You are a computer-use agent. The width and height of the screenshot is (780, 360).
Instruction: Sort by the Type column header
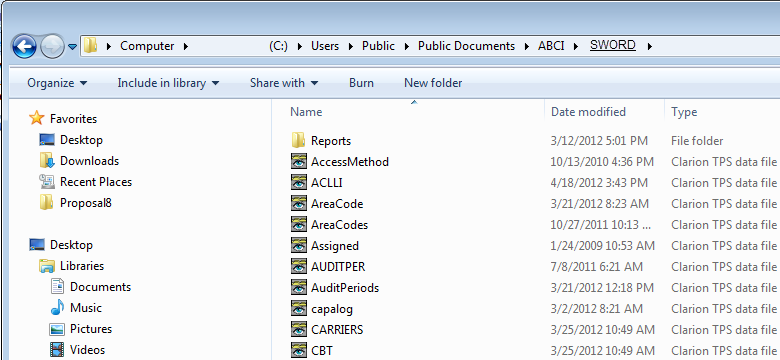[x=684, y=112]
